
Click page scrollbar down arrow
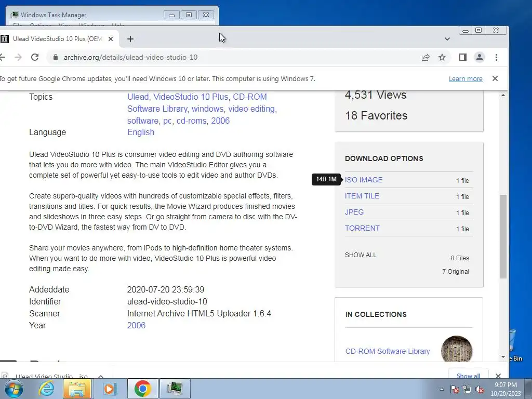(503, 357)
